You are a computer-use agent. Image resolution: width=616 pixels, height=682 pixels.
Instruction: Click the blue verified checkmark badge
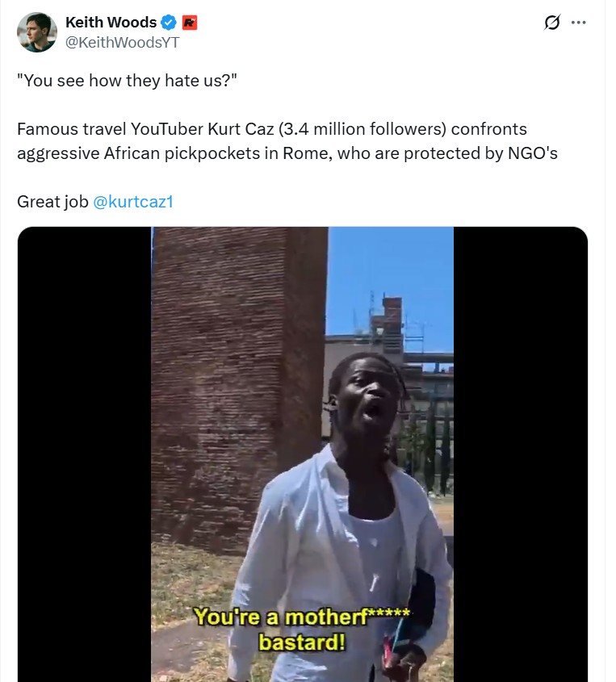pyautogui.click(x=169, y=22)
